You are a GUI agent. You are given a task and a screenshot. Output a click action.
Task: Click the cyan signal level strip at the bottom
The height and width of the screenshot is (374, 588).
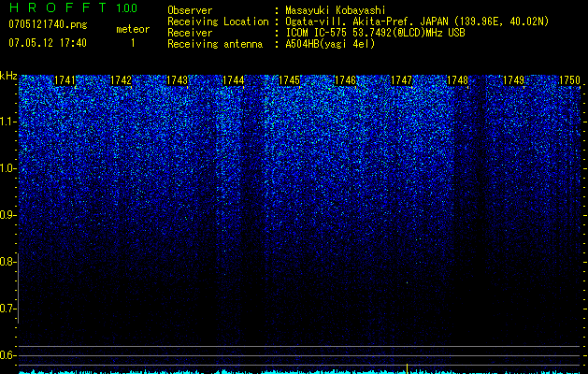coord(299,372)
